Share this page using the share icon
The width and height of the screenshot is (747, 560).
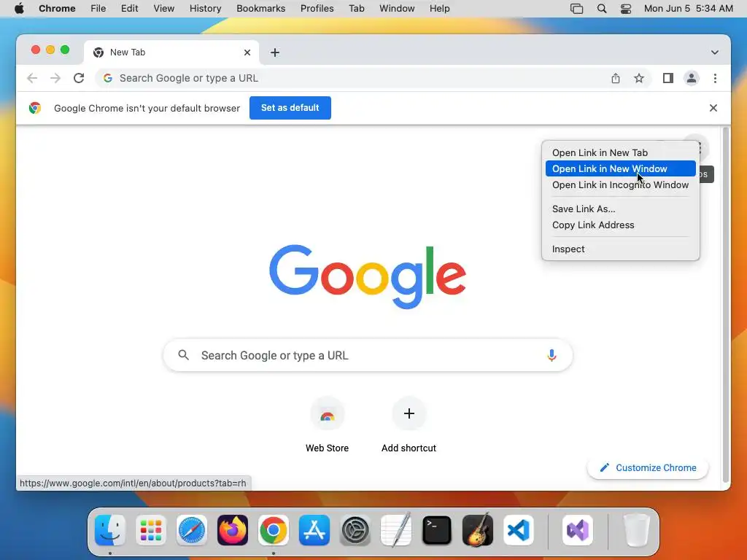coord(616,78)
